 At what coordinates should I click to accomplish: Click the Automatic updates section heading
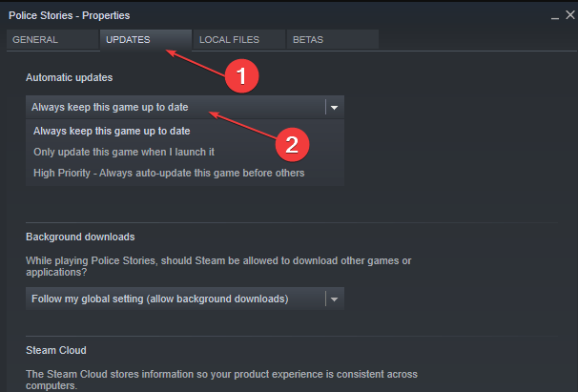coord(70,77)
